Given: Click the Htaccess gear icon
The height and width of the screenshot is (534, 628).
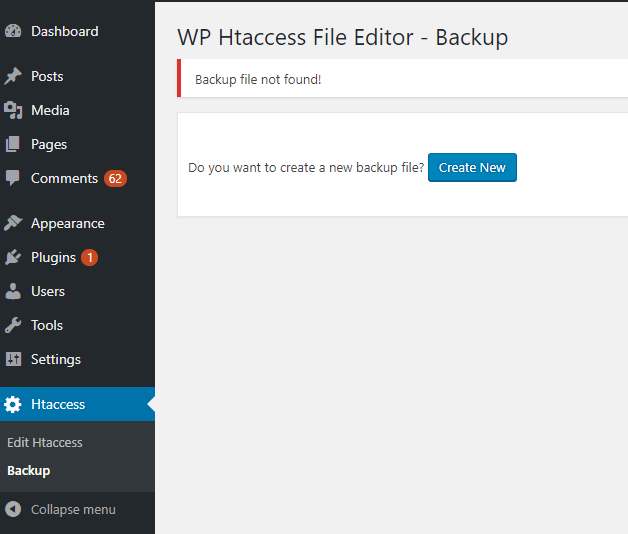Looking at the screenshot, I should [x=13, y=404].
